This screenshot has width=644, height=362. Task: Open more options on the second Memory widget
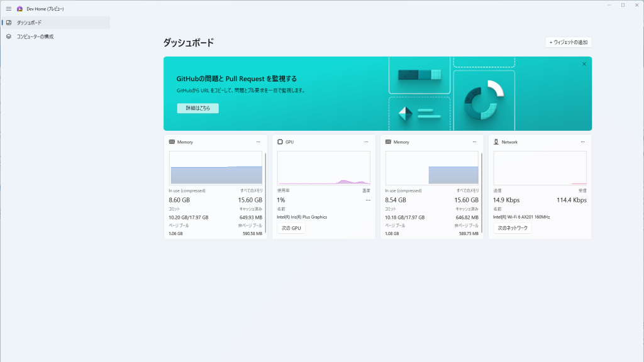click(474, 142)
